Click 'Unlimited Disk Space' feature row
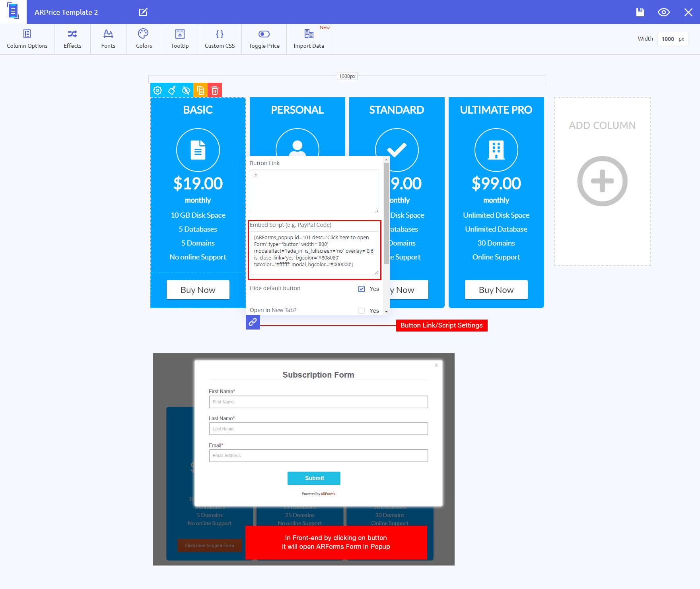Screen dimensions: 700x589 coord(496,215)
